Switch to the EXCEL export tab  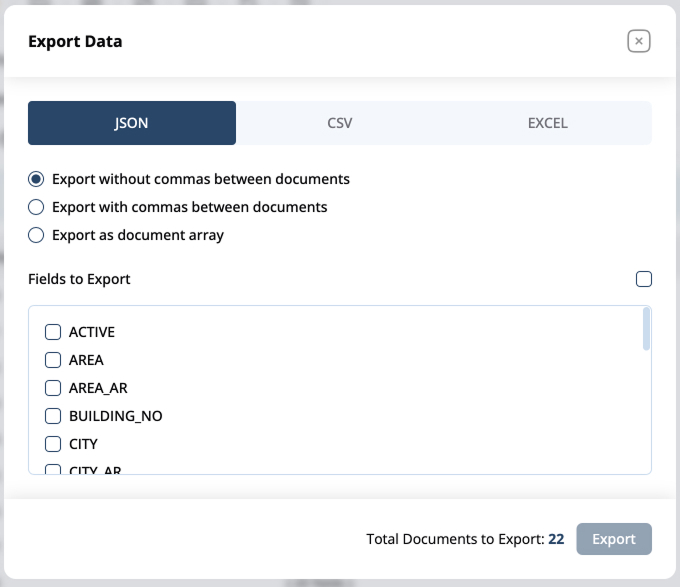[x=547, y=123]
